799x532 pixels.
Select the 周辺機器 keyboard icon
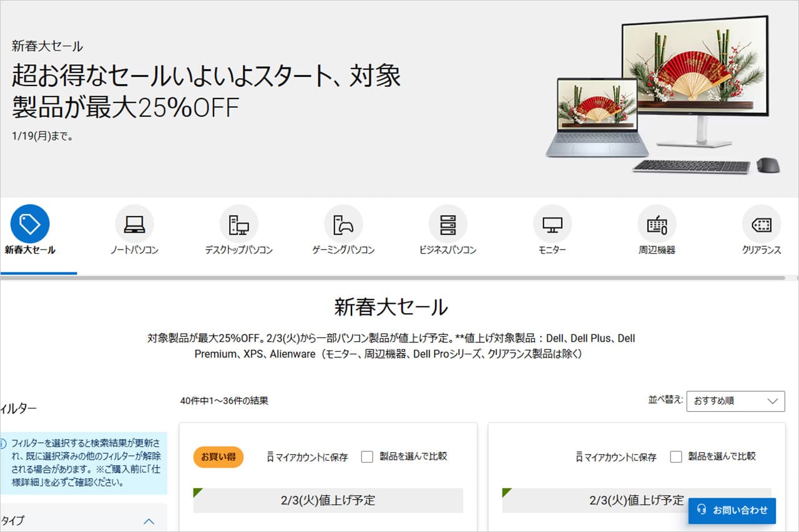coord(657,224)
